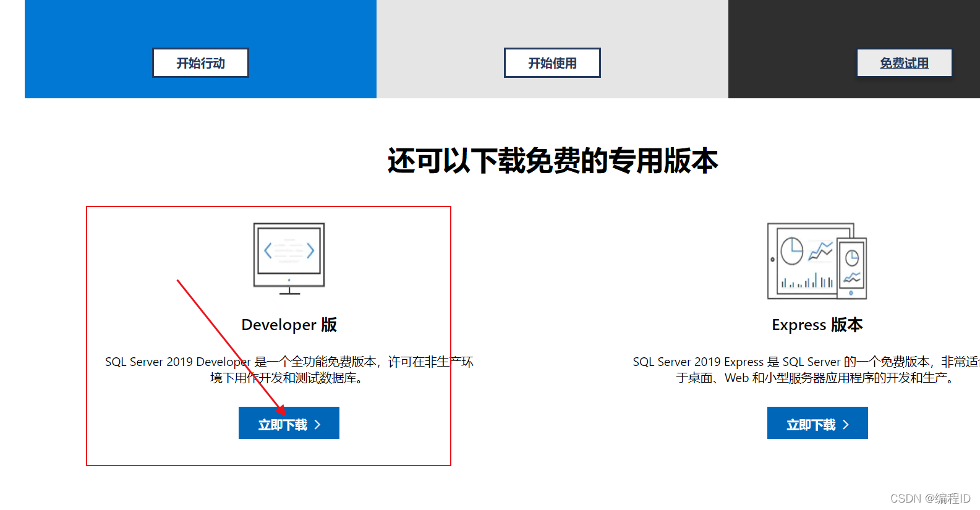Click the 开始行动 button on blue banner
Image resolution: width=980 pixels, height=510 pixels.
tap(200, 63)
